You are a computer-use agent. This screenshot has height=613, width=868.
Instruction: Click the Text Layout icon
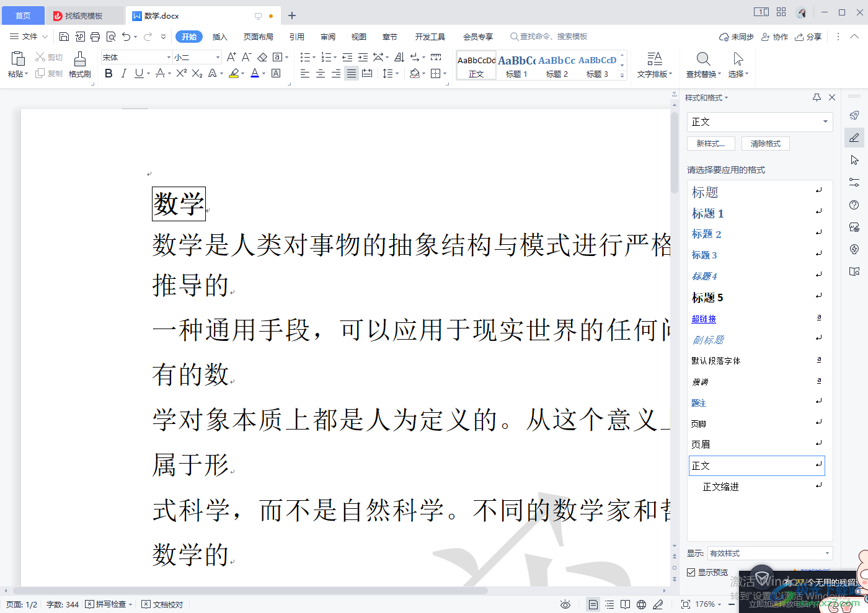tap(655, 59)
